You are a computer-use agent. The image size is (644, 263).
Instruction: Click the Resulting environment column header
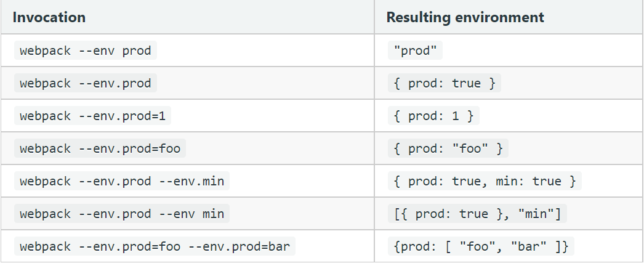tap(465, 17)
